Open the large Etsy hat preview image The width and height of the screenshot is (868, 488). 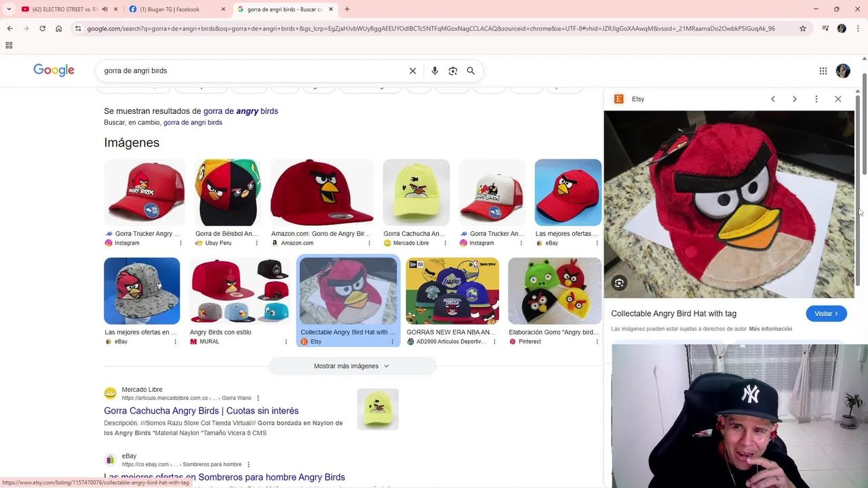[x=729, y=204]
